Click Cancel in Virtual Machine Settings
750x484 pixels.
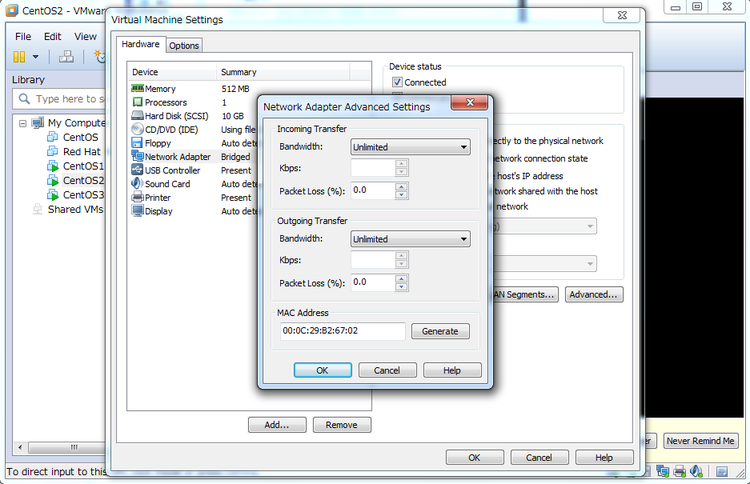click(x=540, y=457)
